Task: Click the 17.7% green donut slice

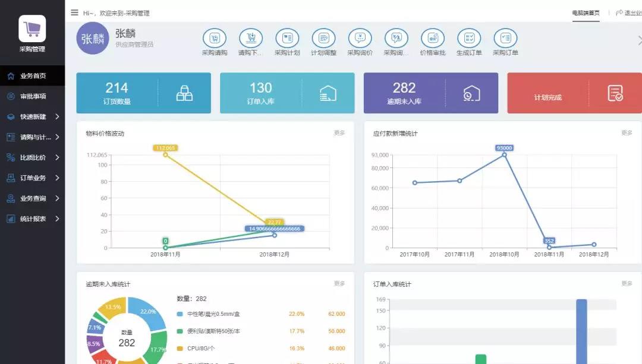Action: pos(158,347)
